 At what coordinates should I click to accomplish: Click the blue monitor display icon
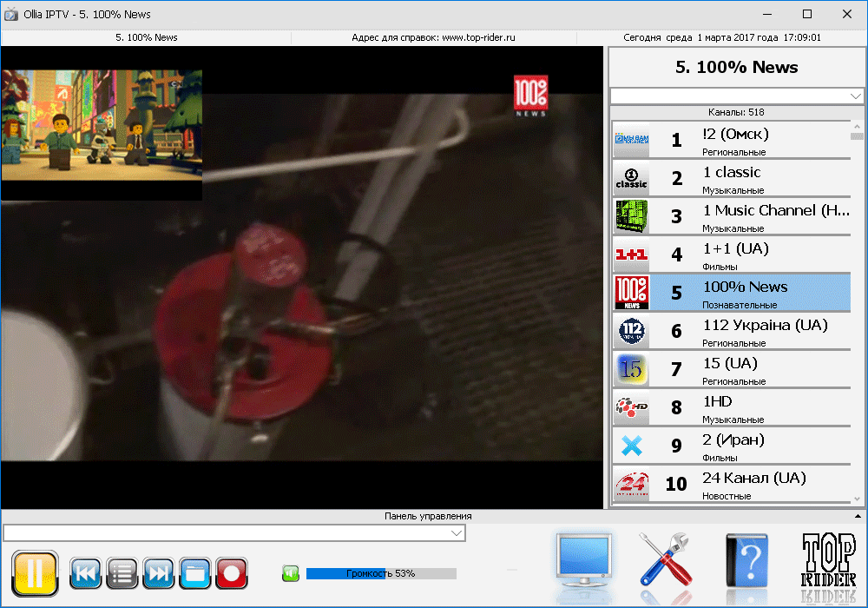583,561
